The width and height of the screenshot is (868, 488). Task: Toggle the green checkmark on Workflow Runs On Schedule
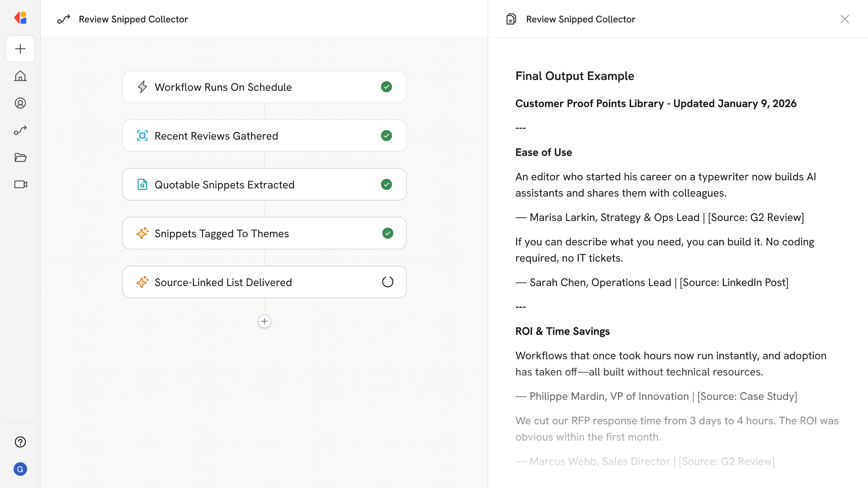(x=387, y=87)
